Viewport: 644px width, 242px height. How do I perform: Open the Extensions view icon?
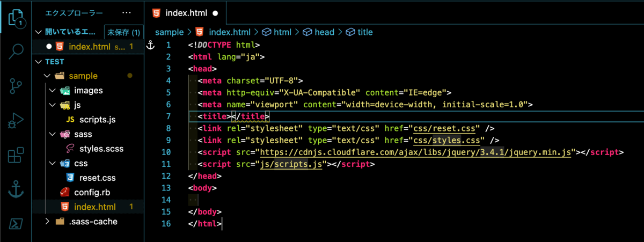(x=16, y=155)
